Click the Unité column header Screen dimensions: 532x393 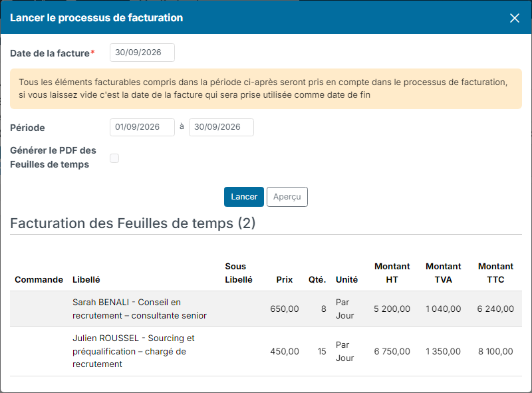point(346,280)
